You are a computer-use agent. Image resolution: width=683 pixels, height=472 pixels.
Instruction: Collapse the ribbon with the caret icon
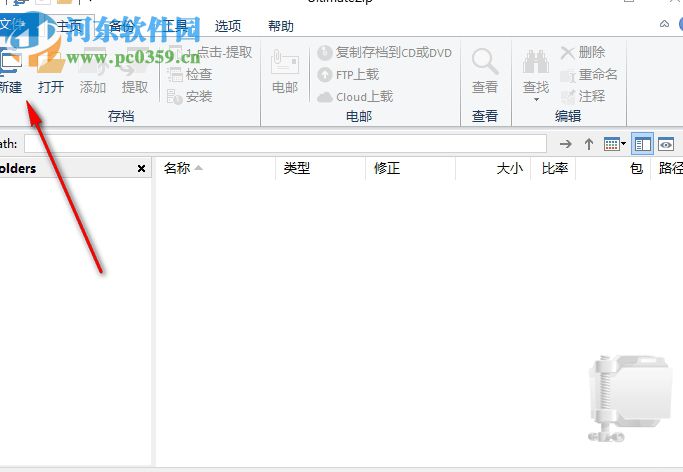[664, 24]
